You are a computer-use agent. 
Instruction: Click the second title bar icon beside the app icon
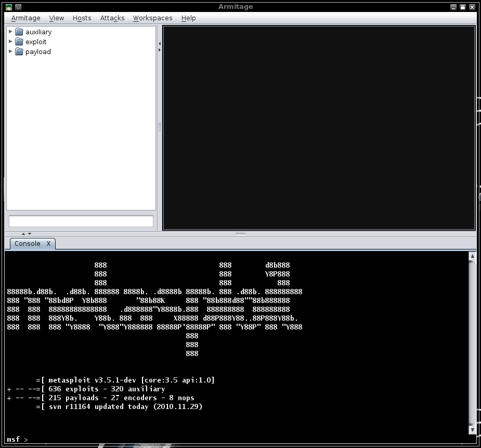tap(18, 7)
